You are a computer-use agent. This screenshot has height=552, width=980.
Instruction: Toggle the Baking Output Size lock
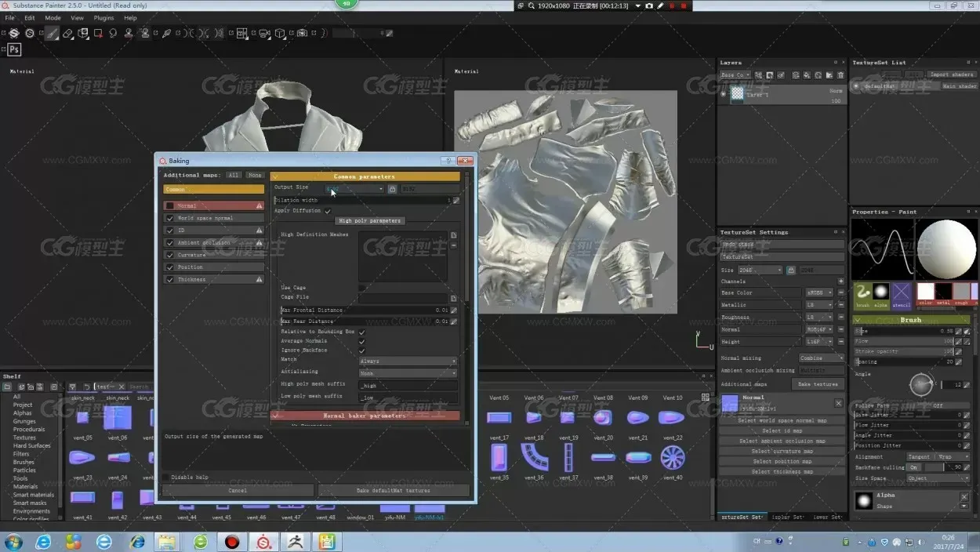[x=393, y=189]
